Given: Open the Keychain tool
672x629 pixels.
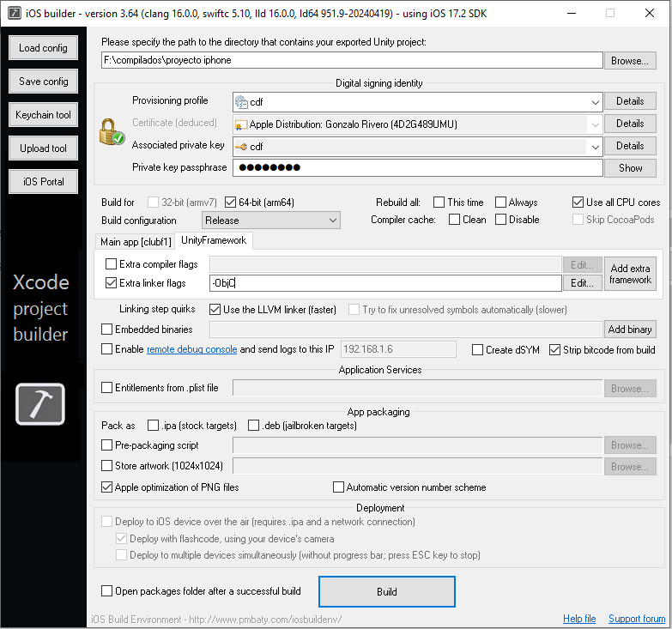Looking at the screenshot, I should [43, 114].
